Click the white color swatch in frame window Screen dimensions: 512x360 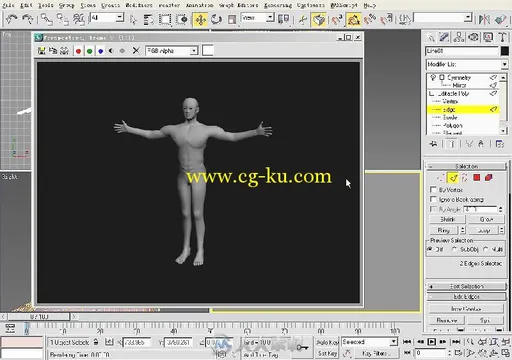(208, 51)
